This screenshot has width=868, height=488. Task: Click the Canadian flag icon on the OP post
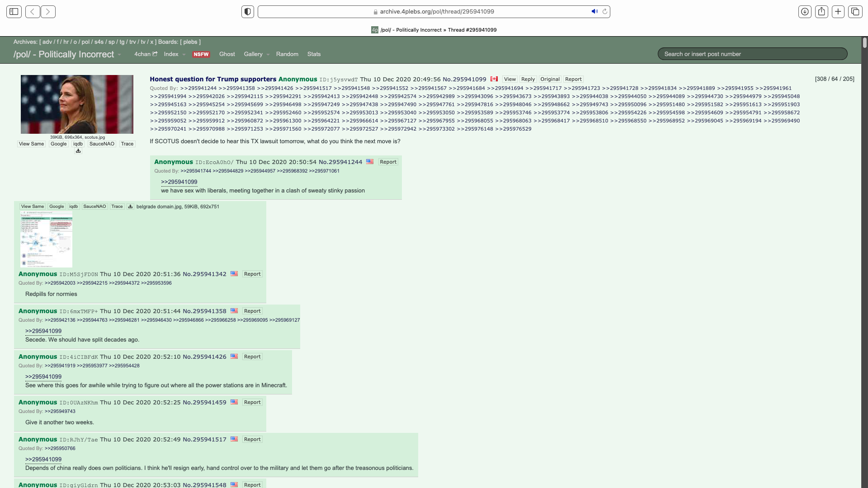[495, 79]
